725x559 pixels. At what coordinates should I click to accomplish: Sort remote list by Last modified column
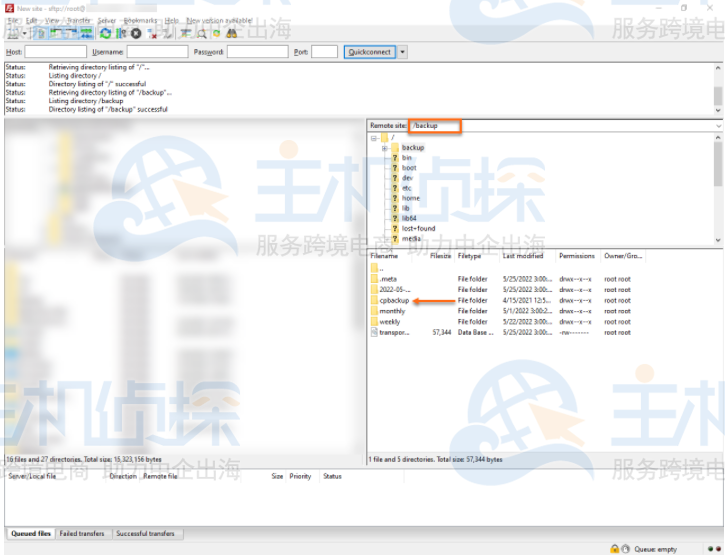(x=527, y=256)
